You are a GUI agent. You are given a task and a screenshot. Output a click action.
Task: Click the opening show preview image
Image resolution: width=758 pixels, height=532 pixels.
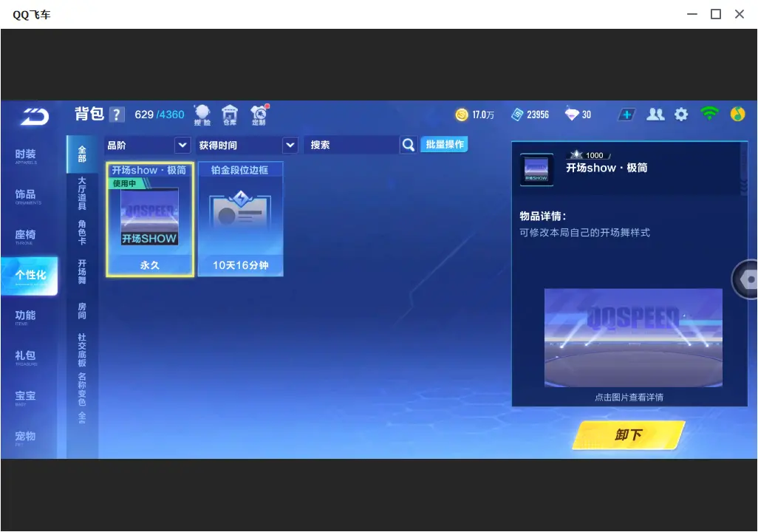tap(633, 338)
